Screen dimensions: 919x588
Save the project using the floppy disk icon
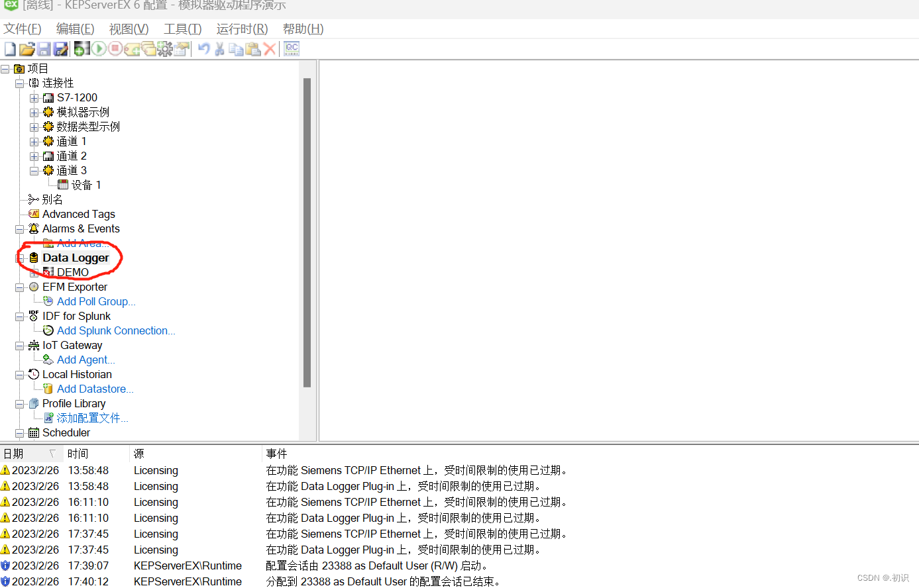click(44, 49)
